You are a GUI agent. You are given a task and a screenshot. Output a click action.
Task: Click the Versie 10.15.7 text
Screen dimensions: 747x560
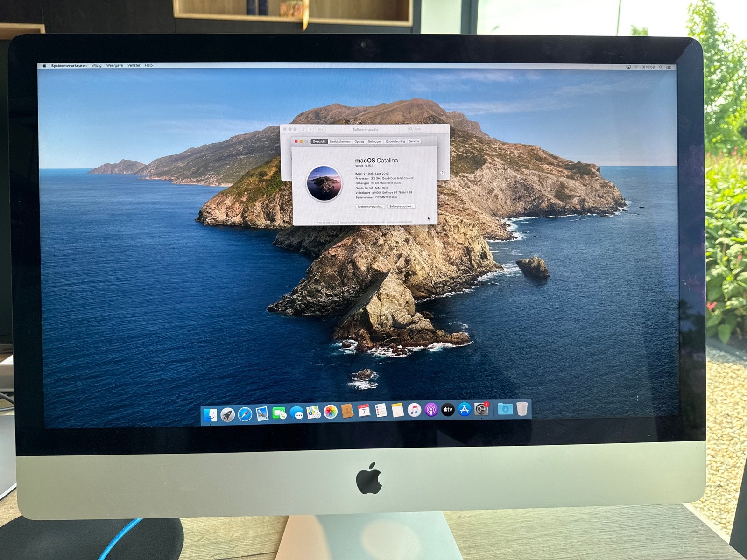point(364,166)
